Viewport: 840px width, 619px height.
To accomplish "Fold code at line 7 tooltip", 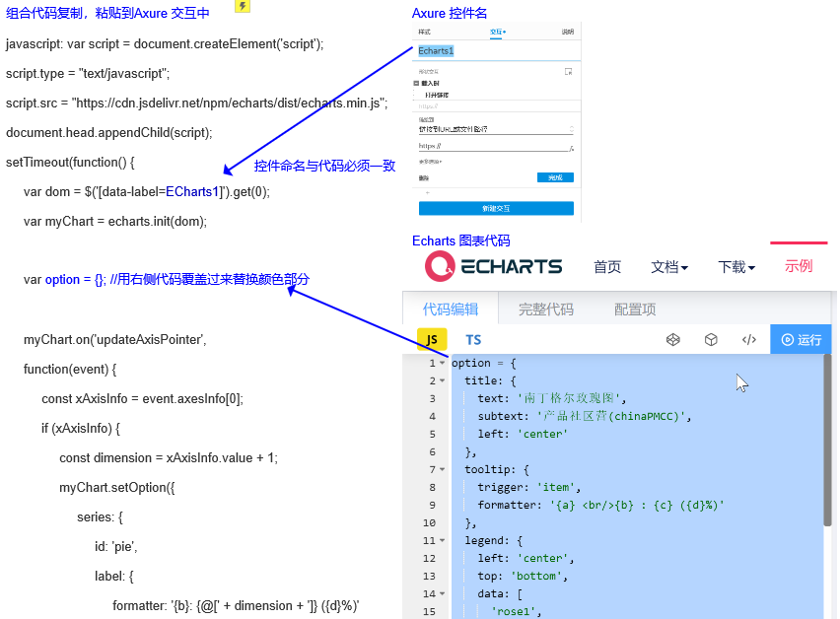I will [x=443, y=469].
